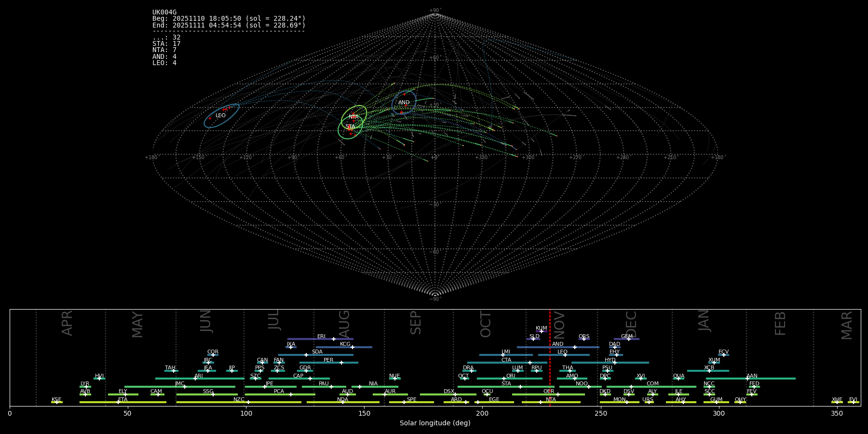Click the KUM shower label in timeline

tap(541, 328)
